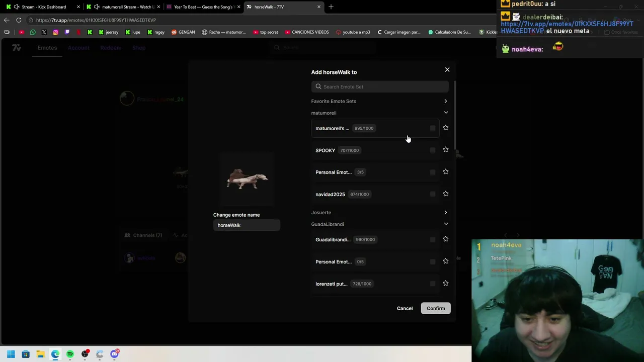Open the WhatsApp bookmark
This screenshot has width=644, height=362.
click(33, 32)
